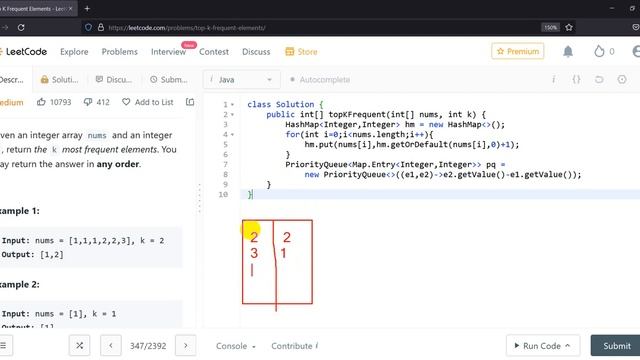This screenshot has height=360, width=640.
Task: Click the Submit button
Action: [x=616, y=346]
